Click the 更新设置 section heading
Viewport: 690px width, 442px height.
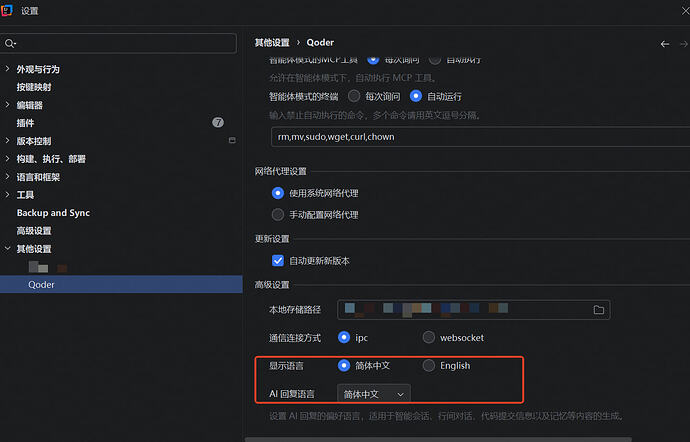point(272,239)
